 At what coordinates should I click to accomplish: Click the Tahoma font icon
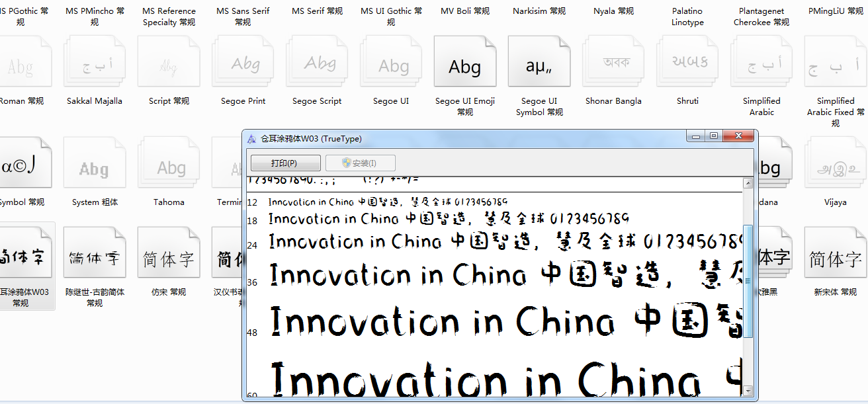click(169, 168)
